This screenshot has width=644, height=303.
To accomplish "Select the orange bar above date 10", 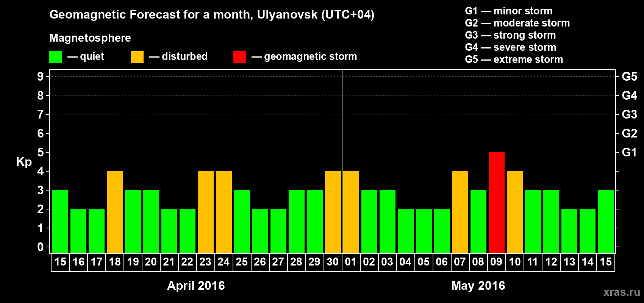I will tap(515, 212).
